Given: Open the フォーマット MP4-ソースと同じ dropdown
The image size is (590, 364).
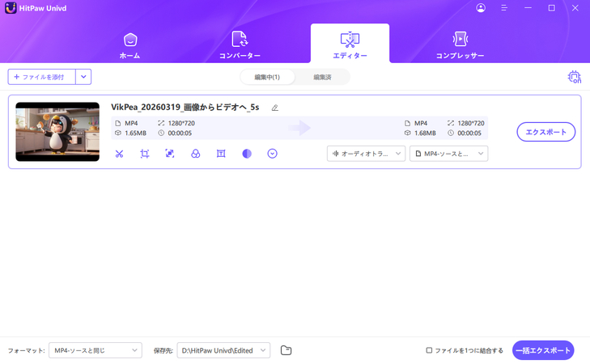Looking at the screenshot, I should tap(96, 350).
